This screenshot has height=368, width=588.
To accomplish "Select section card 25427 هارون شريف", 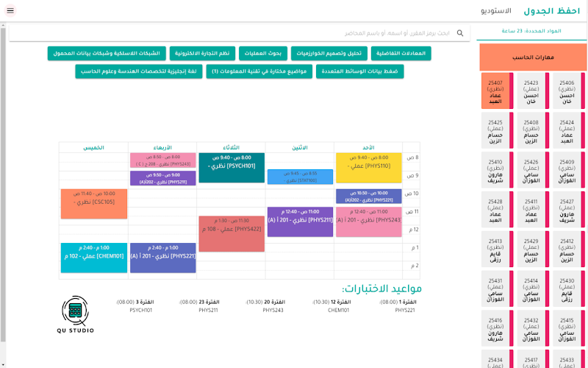I will (568, 210).
